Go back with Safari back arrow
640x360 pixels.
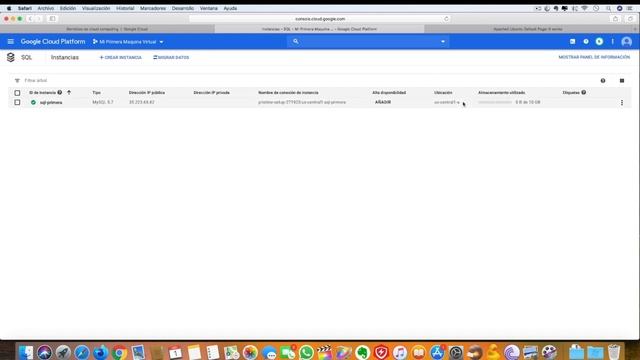click(30, 19)
